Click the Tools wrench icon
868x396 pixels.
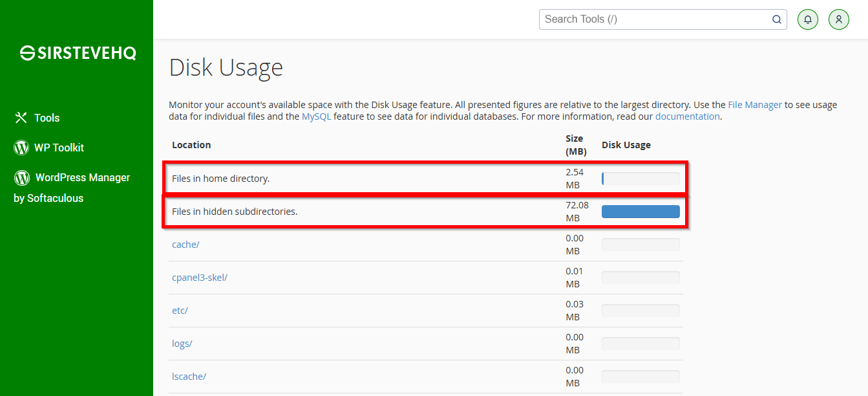point(21,118)
